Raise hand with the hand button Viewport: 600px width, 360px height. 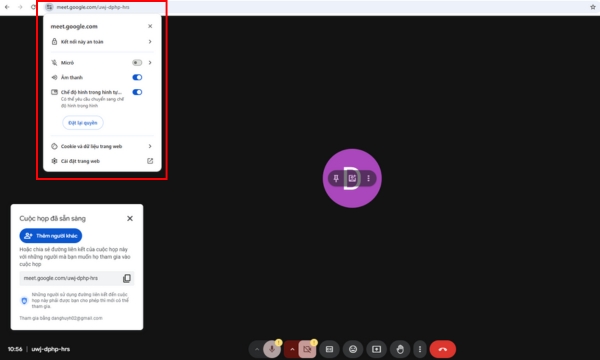[x=400, y=349]
